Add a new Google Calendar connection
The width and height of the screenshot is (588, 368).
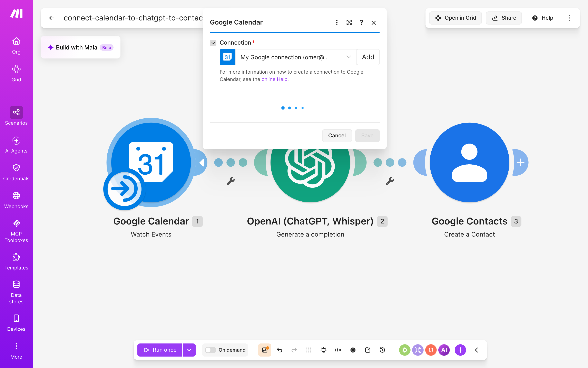[x=368, y=57]
